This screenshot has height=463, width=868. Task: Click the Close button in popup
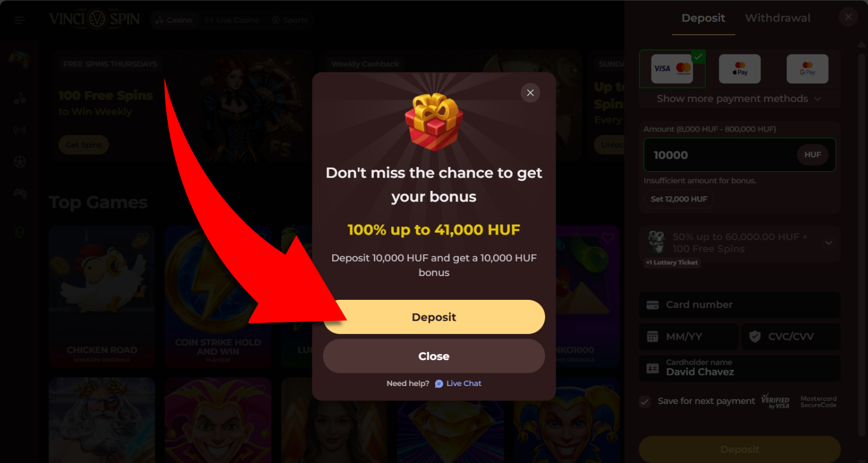(434, 357)
